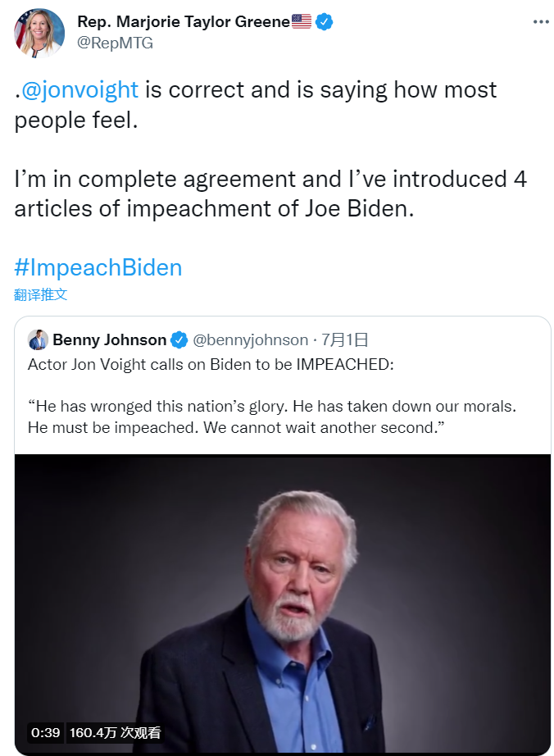The width and height of the screenshot is (554, 756).
Task: Open the #ImpeachBiden hashtag
Action: pyautogui.click(x=98, y=267)
